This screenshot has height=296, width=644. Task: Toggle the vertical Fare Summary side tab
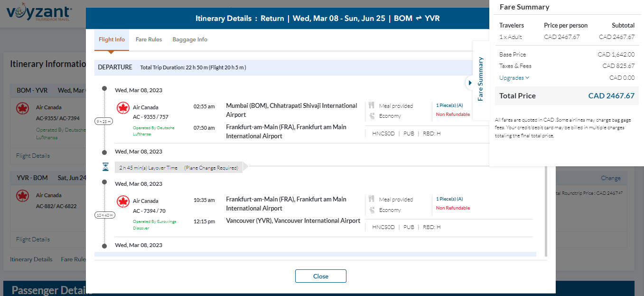[480, 79]
